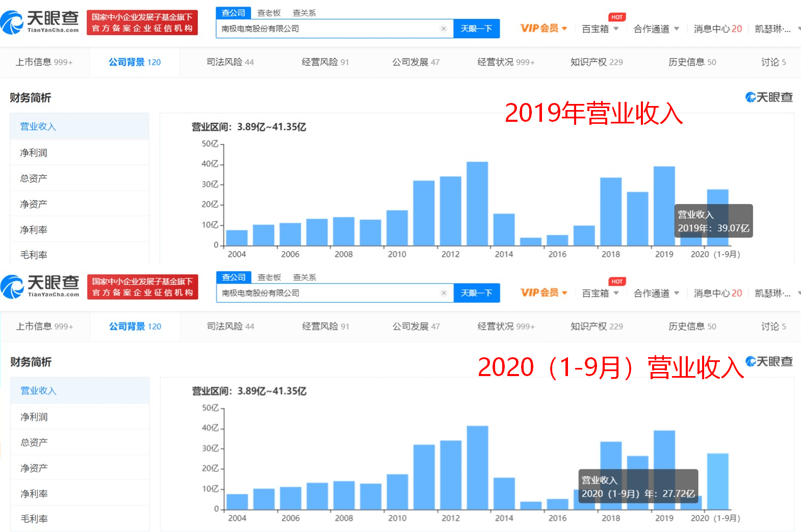Click the HOT badge in the lower header
Screen dimensions: 801x532
point(617,282)
